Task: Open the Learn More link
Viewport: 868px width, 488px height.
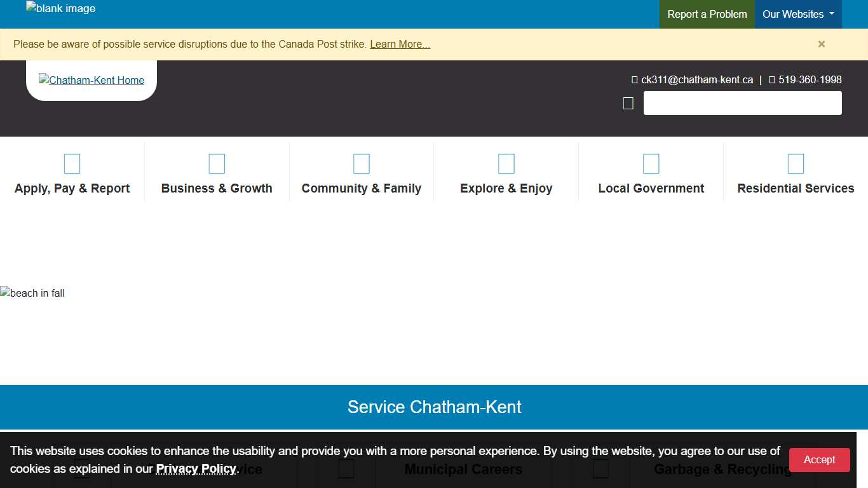Action: tap(400, 44)
